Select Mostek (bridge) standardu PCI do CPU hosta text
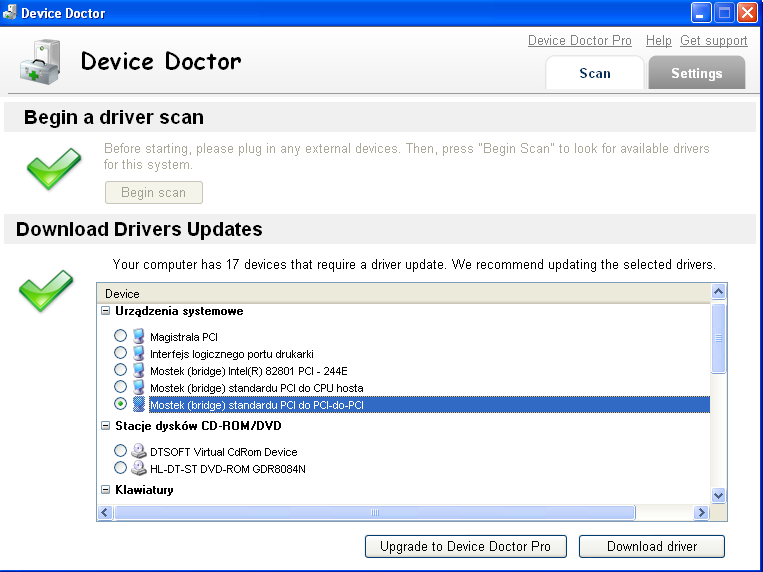 [x=256, y=388]
